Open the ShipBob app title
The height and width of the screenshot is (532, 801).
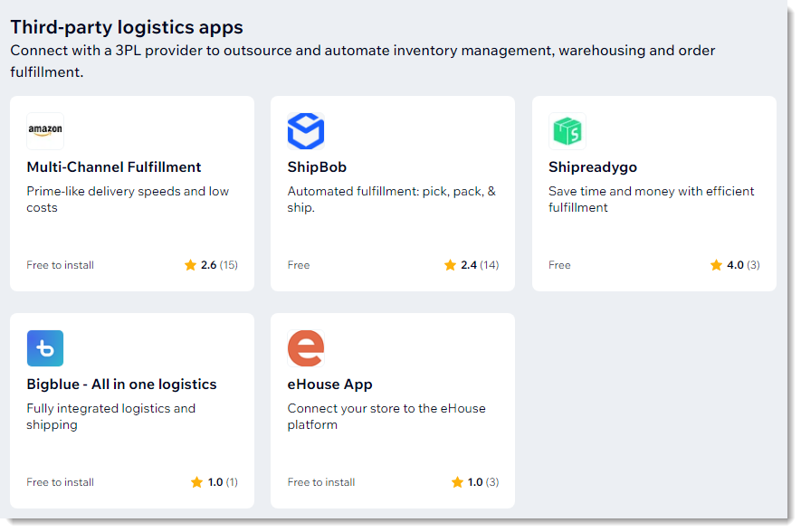tap(317, 167)
